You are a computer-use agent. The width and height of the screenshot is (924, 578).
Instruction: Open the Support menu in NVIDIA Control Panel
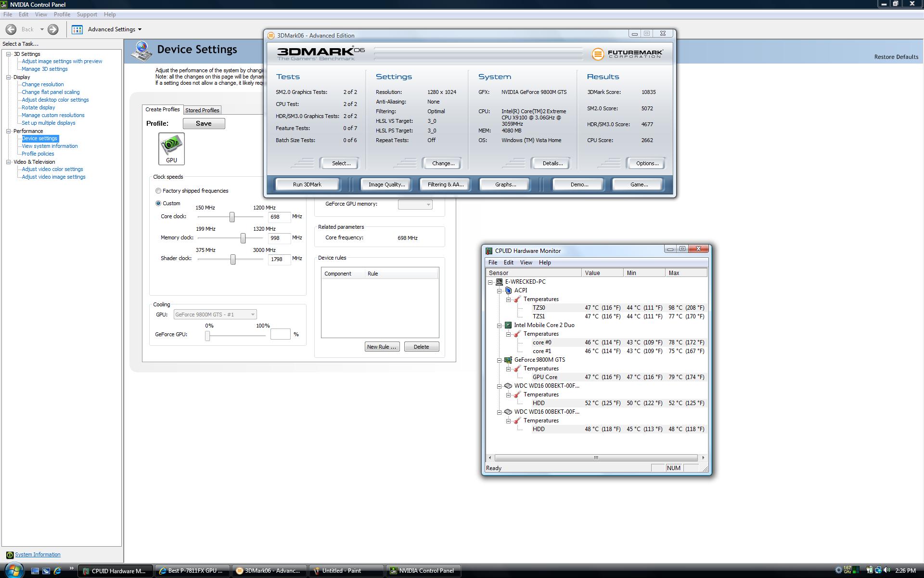point(87,14)
